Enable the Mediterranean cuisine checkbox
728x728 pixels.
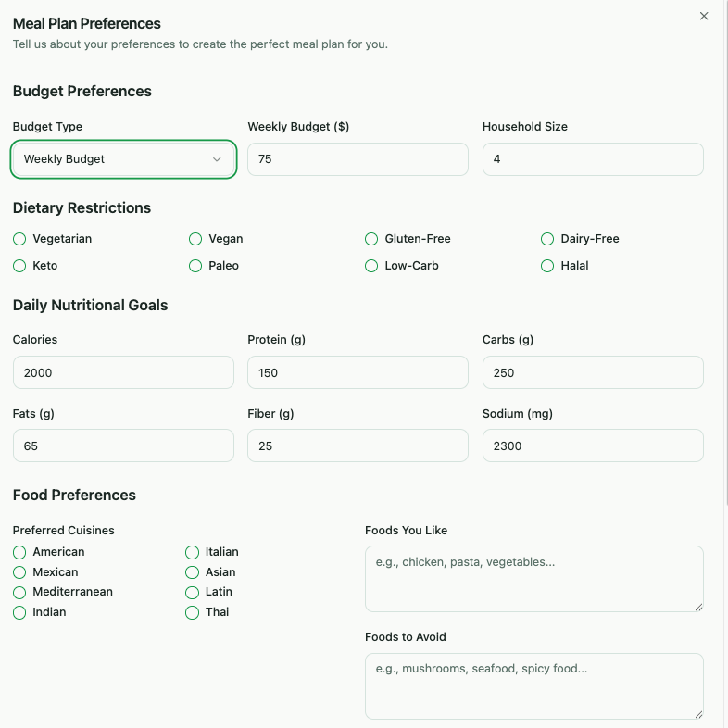pos(19,592)
